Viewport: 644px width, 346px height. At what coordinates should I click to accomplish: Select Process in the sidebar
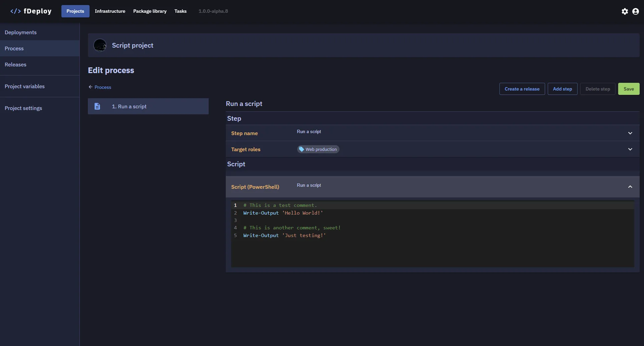point(40,48)
